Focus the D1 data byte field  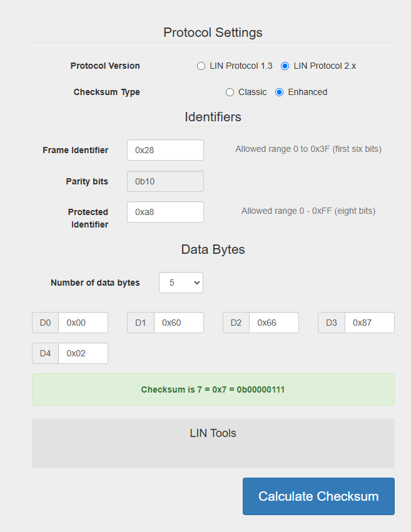(179, 323)
